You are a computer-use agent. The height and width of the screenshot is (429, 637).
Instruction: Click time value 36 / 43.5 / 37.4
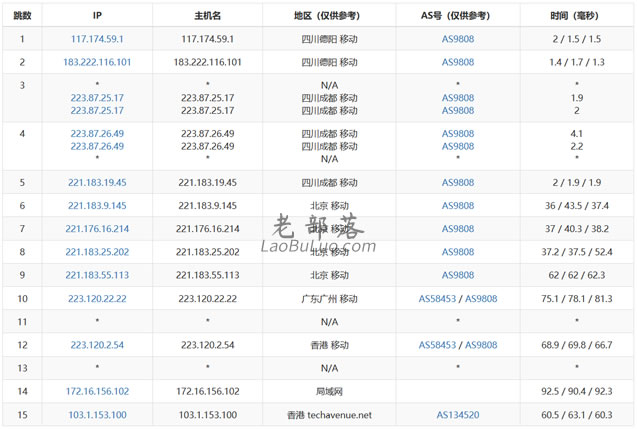[576, 206]
